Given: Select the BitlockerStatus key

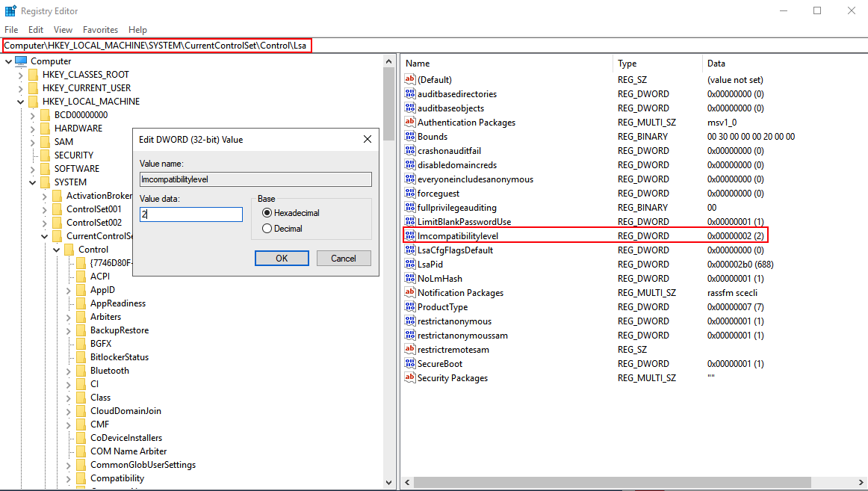Looking at the screenshot, I should [120, 357].
